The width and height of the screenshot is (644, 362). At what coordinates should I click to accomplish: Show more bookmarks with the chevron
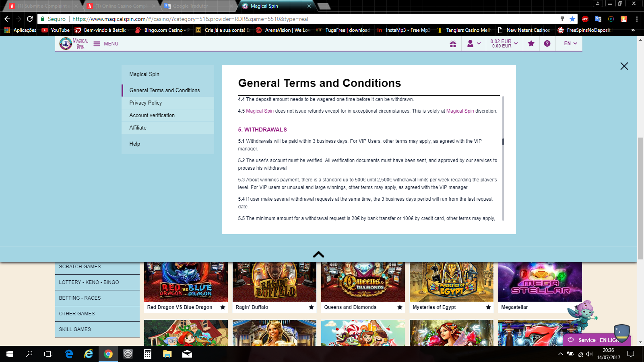click(633, 30)
